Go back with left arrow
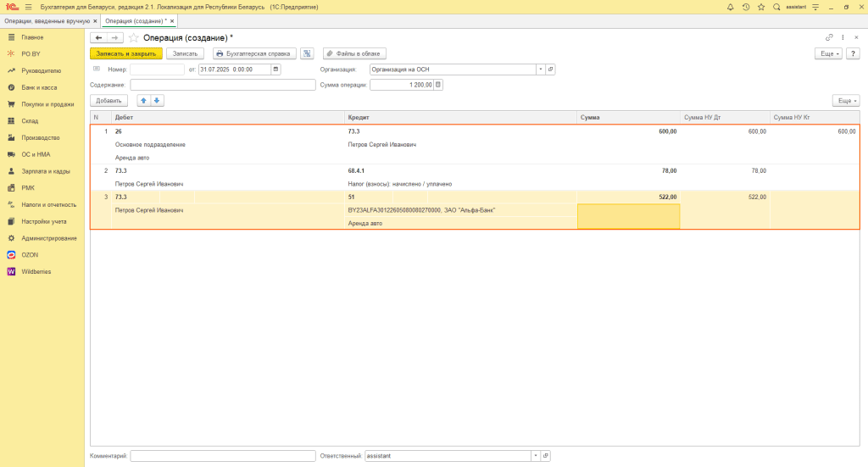868x467 pixels. [98, 37]
